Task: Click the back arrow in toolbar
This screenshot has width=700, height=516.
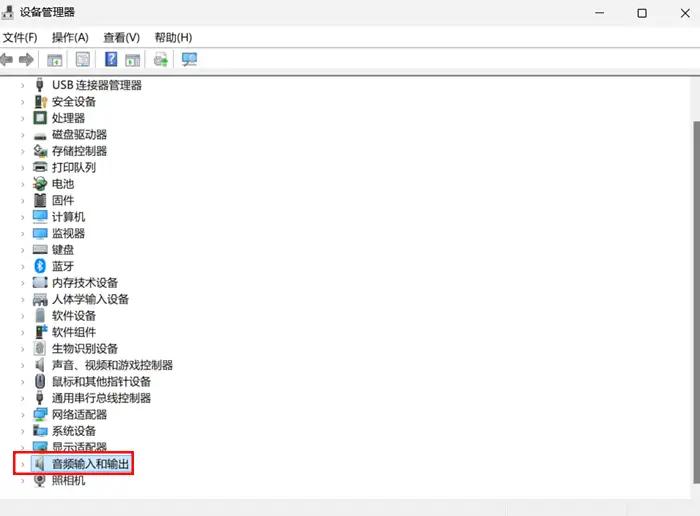Action: click(x=7, y=60)
